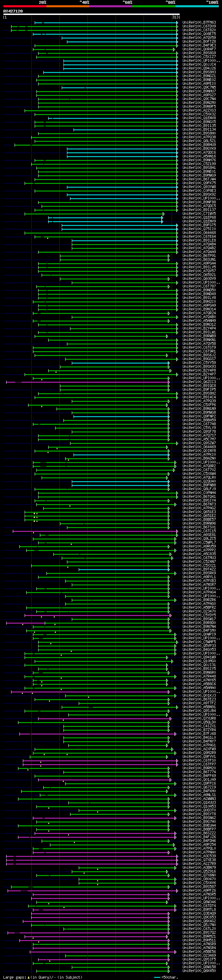Select the UniRef100_B9NHU7 label

coord(199,91)
